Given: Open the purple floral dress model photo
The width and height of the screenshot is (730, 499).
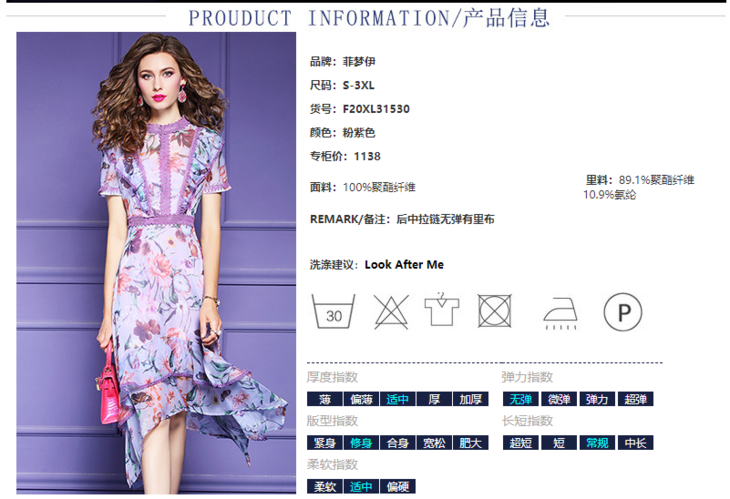Looking at the screenshot, I should (x=156, y=263).
